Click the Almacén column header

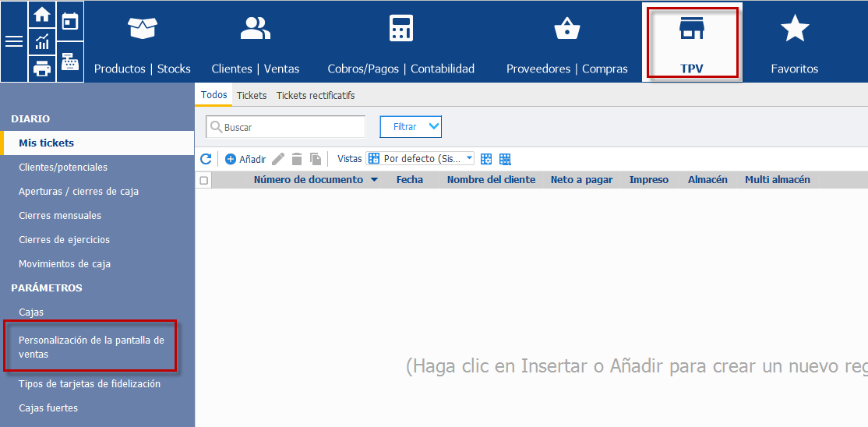[707, 180]
